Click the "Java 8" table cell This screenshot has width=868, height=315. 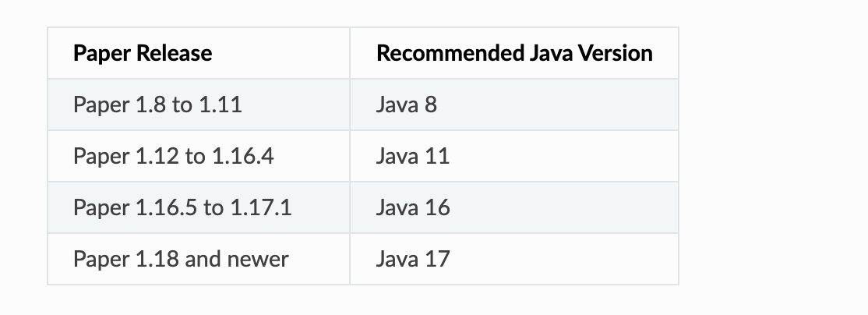tap(406, 104)
